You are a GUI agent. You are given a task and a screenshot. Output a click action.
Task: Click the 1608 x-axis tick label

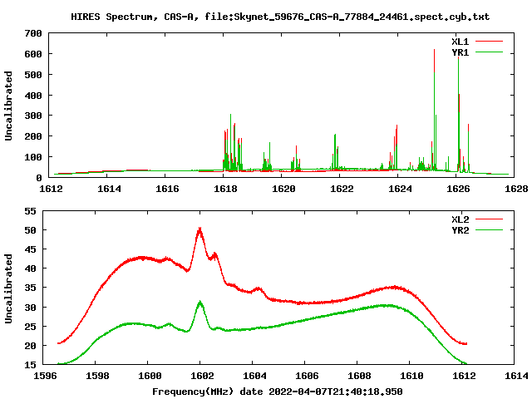(x=359, y=376)
